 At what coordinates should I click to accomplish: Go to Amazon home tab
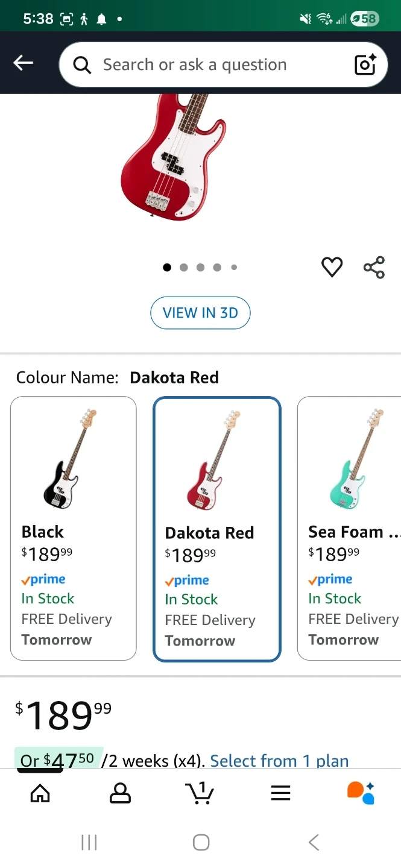(x=40, y=793)
